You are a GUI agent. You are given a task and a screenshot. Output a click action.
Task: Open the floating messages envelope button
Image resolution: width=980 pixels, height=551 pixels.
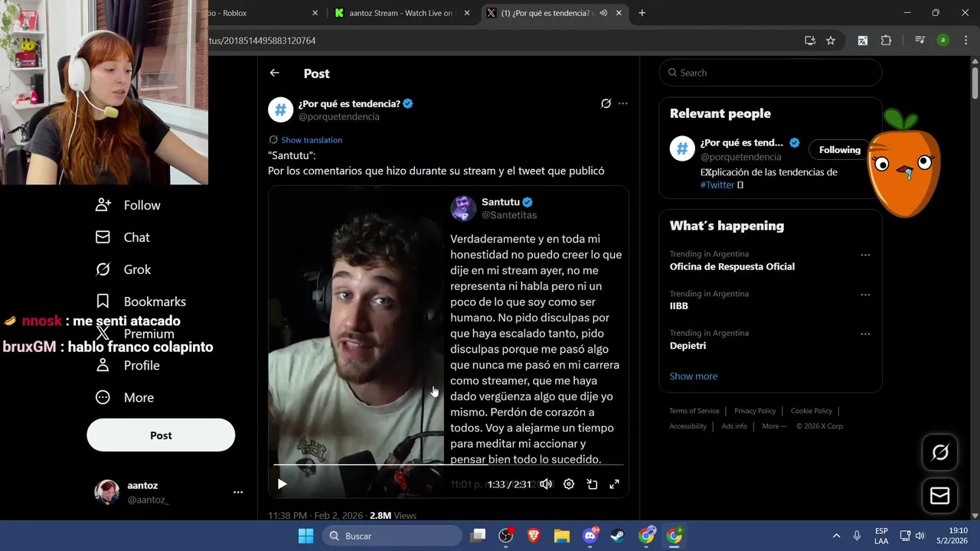click(x=940, y=497)
